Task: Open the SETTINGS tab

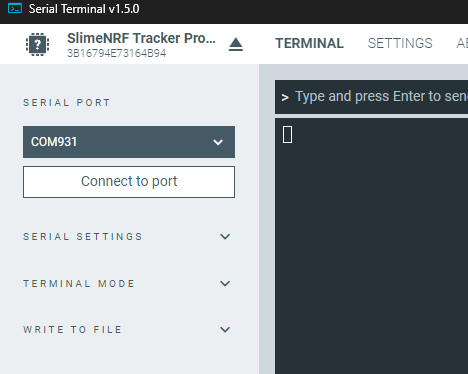Action: coord(400,43)
